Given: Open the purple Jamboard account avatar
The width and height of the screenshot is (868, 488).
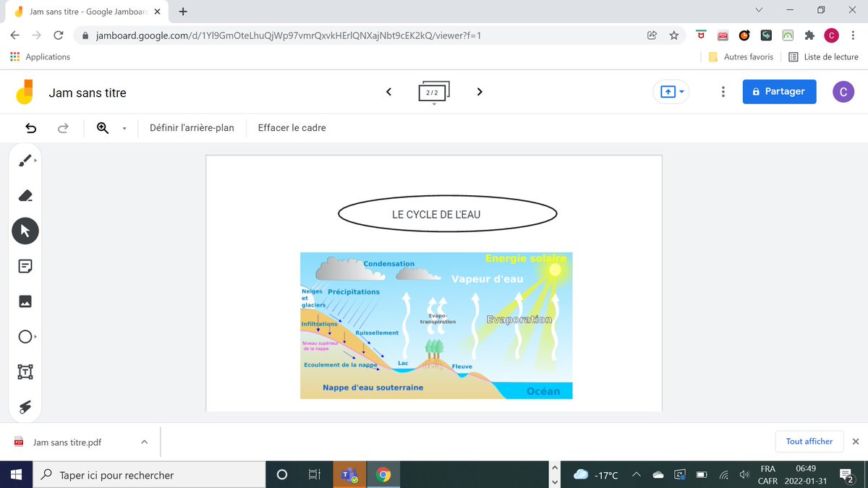Looking at the screenshot, I should click(x=843, y=92).
